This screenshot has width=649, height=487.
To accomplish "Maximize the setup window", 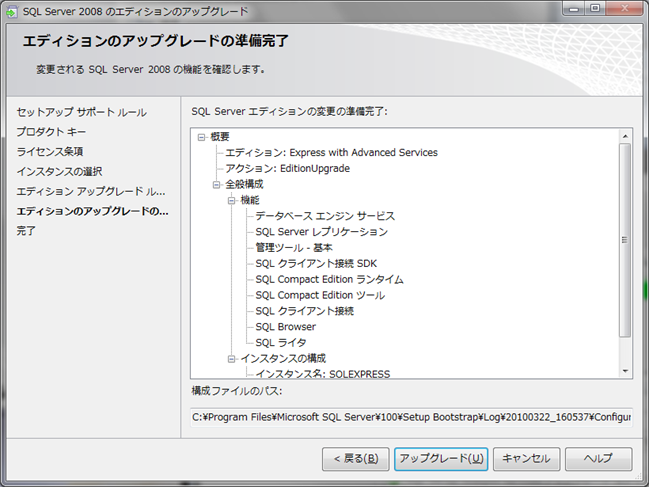I will (x=595, y=8).
